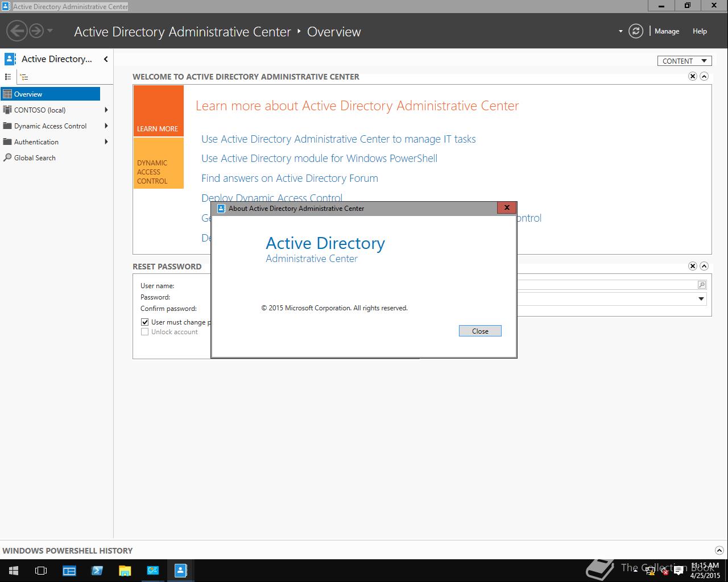Expand Windows PowerShell History panel
This screenshot has width=728, height=582.
719,550
